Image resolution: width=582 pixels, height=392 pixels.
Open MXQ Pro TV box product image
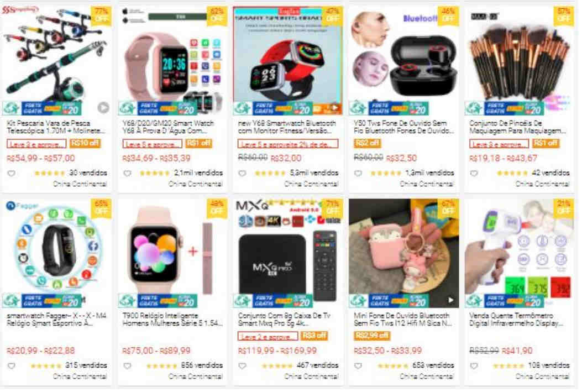point(288,253)
